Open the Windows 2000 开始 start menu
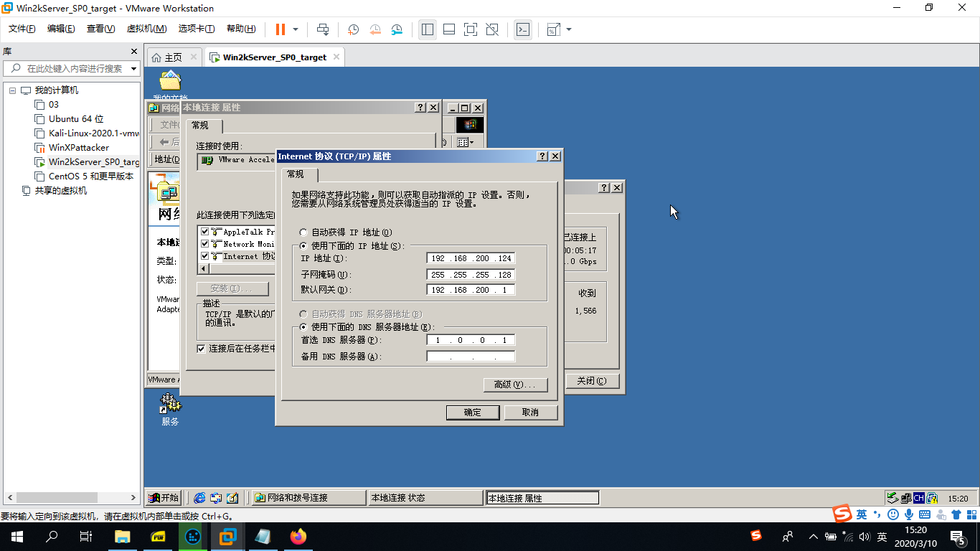The width and height of the screenshot is (980, 551). point(164,498)
